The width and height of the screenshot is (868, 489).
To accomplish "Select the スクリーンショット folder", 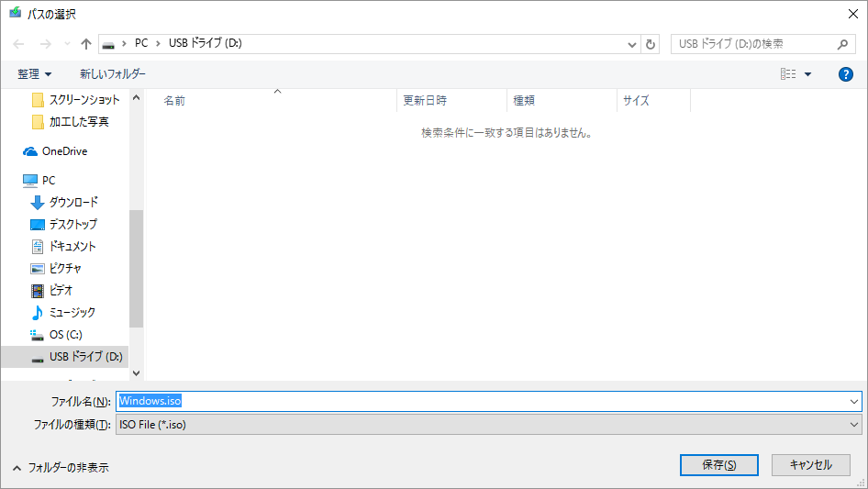I will click(x=76, y=100).
